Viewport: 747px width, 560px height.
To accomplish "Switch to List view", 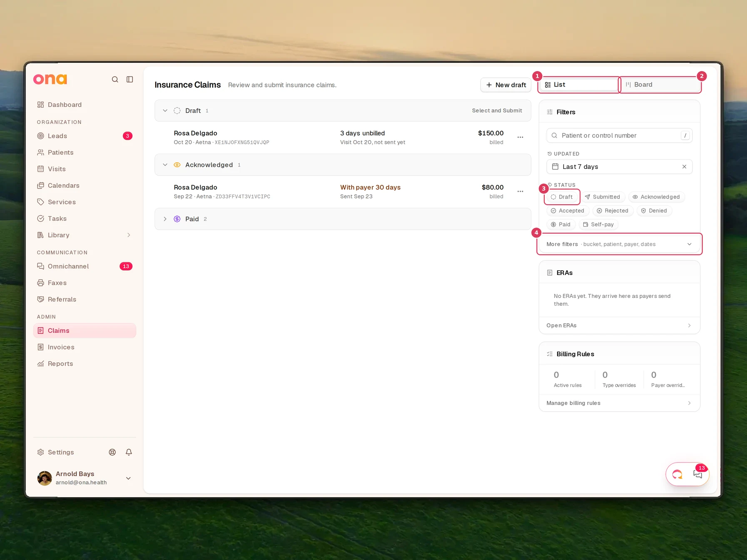I will pos(579,84).
